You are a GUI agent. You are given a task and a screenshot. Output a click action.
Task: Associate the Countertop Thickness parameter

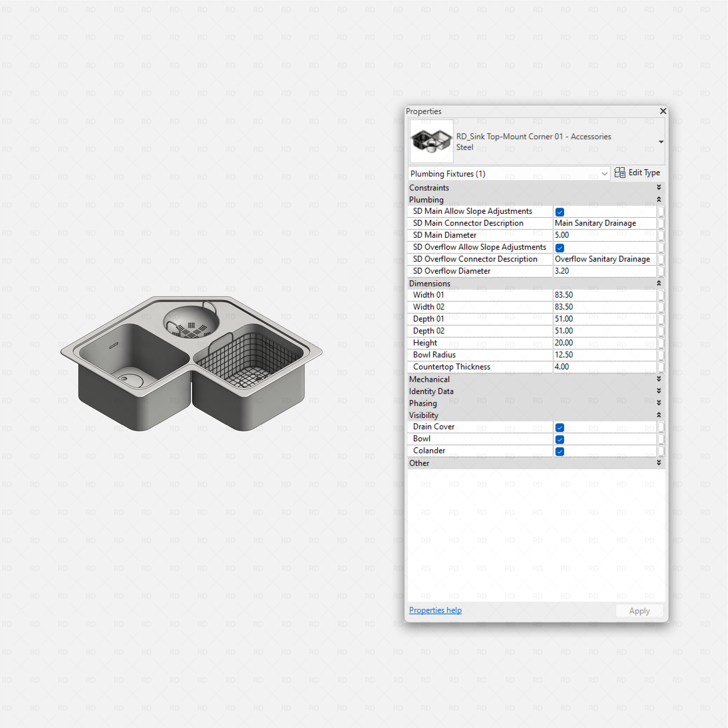tap(662, 367)
